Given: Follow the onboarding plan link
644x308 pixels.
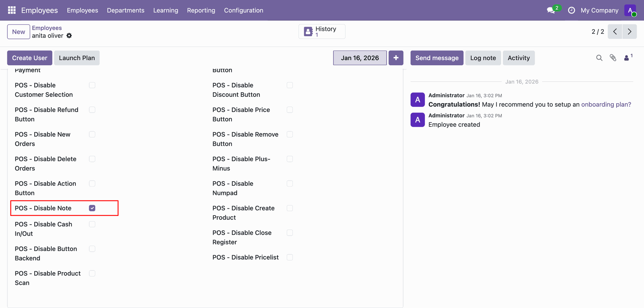Looking at the screenshot, I should coord(606,105).
